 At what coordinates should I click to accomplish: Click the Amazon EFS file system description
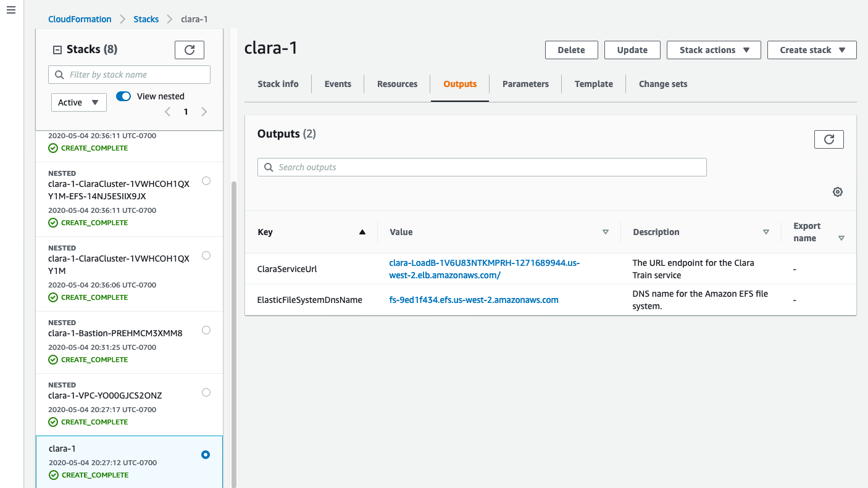click(700, 300)
